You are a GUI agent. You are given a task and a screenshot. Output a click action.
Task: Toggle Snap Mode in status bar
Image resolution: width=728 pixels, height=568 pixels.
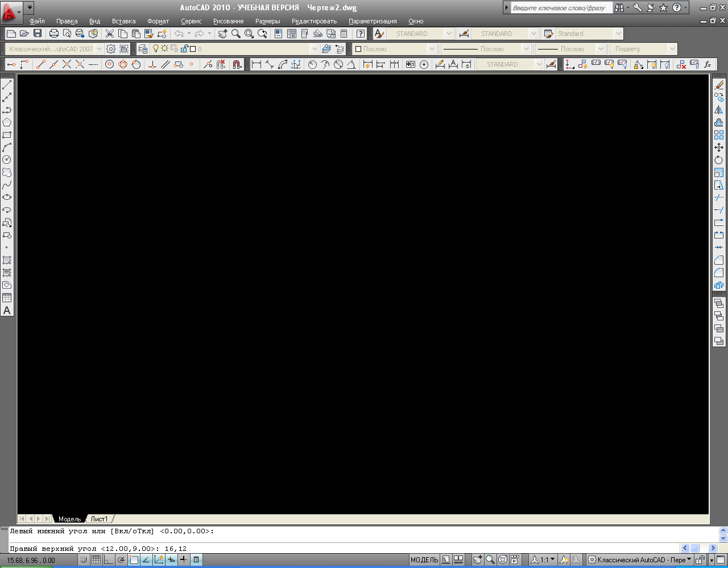coord(84,560)
